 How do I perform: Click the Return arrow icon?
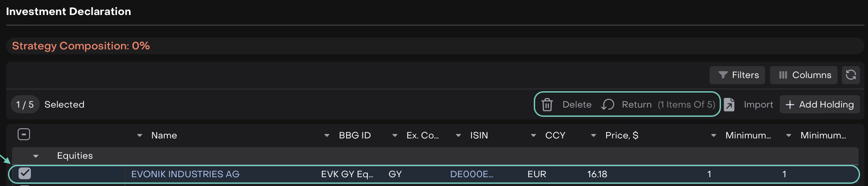pos(608,104)
